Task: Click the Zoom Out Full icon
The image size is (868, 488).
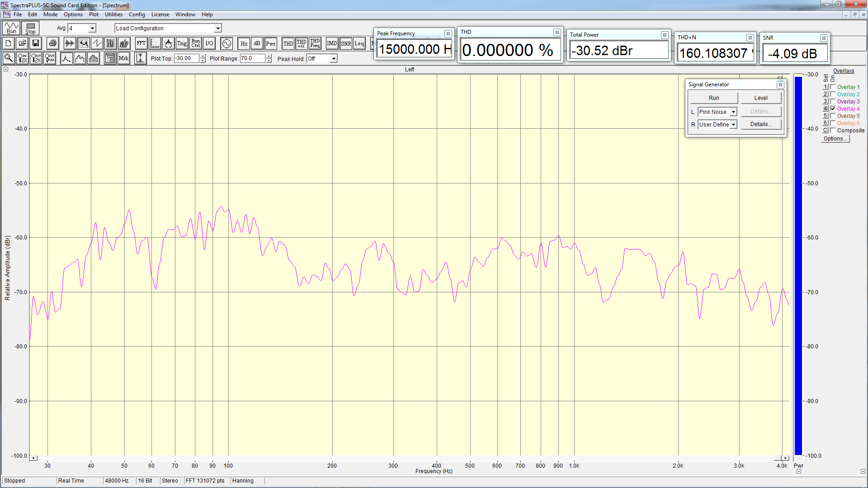Action: point(50,58)
